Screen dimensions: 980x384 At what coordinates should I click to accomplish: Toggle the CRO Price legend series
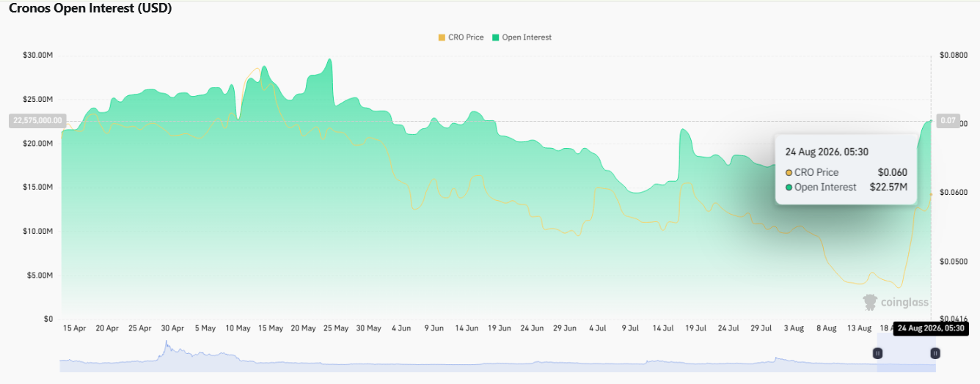(461, 37)
